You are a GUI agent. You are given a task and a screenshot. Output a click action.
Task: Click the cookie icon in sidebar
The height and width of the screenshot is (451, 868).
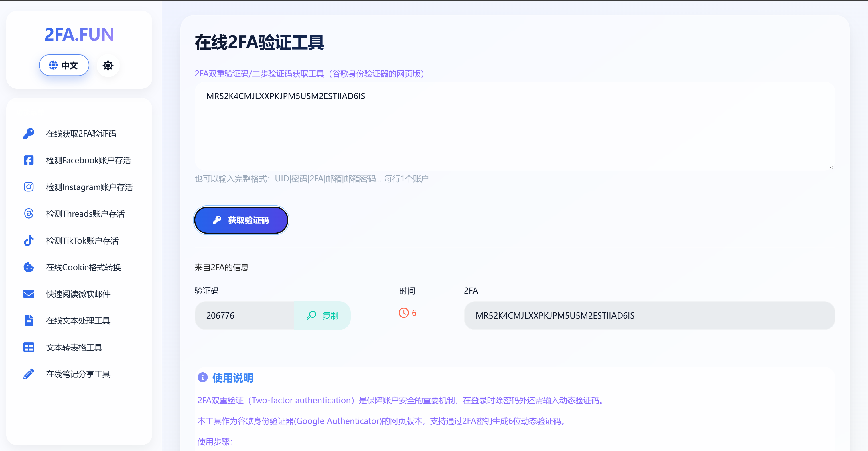(29, 267)
